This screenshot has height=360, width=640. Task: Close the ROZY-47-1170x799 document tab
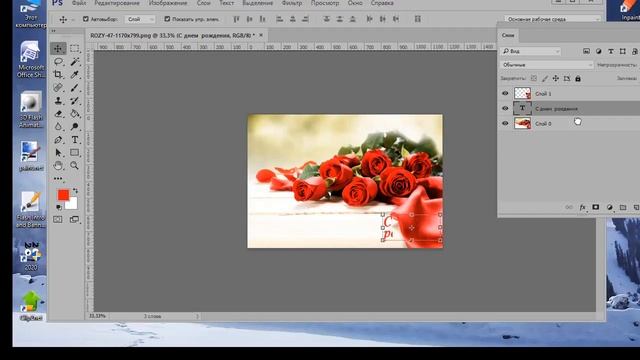point(261,36)
